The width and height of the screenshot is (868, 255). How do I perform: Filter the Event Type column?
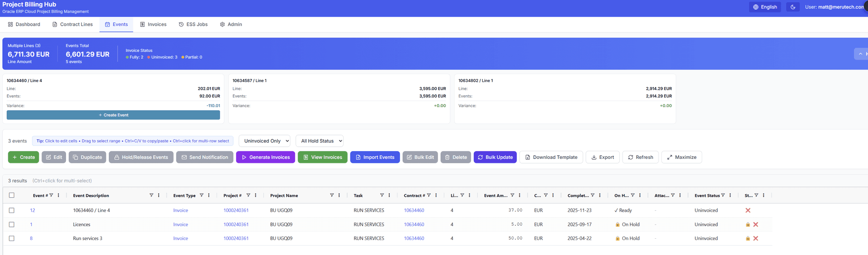click(x=202, y=195)
